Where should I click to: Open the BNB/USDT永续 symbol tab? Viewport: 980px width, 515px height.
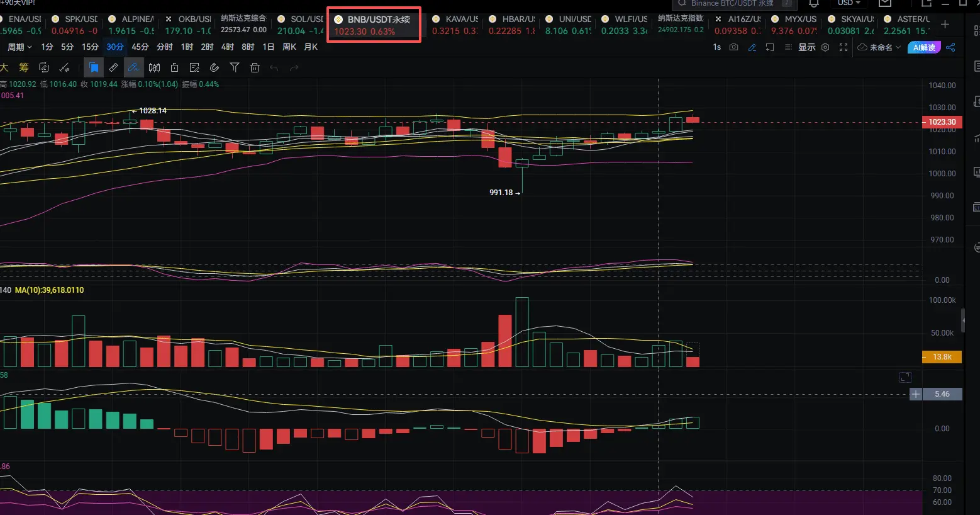374,25
